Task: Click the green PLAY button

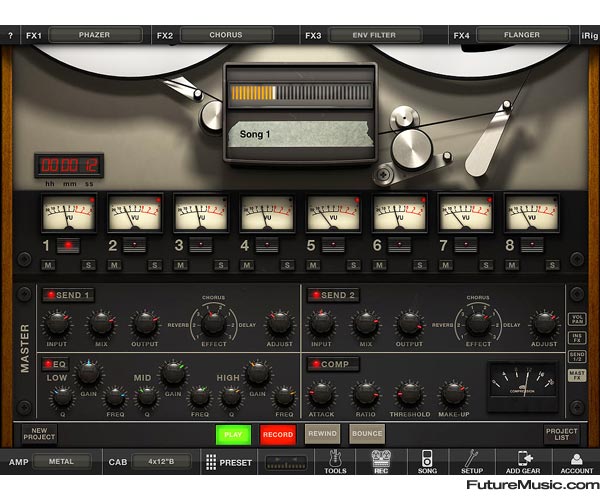Action: (x=233, y=435)
